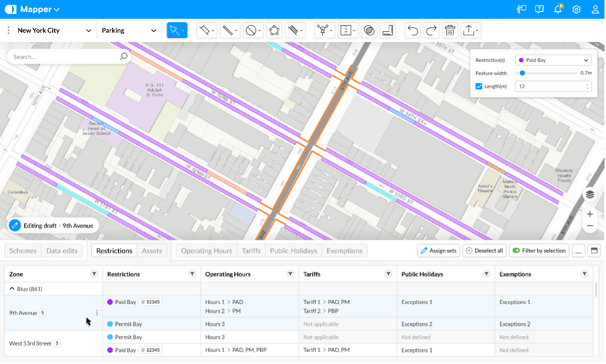Click the export upload icon
The width and height of the screenshot is (606, 364).
coord(471,30)
